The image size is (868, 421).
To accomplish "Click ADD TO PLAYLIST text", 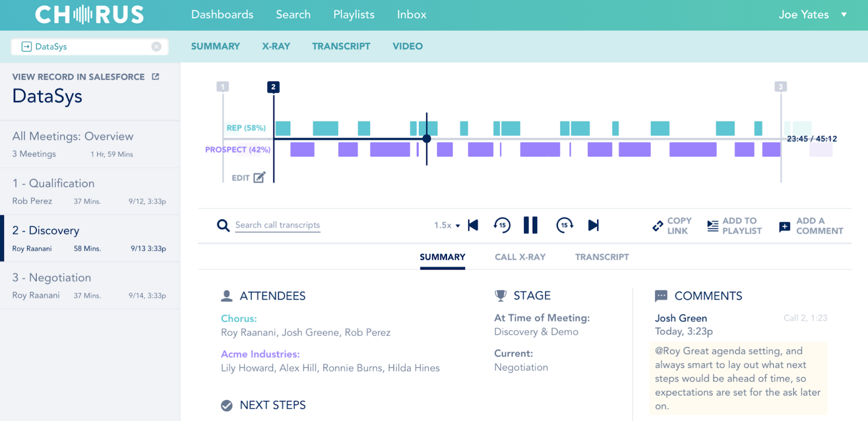I will pyautogui.click(x=742, y=226).
